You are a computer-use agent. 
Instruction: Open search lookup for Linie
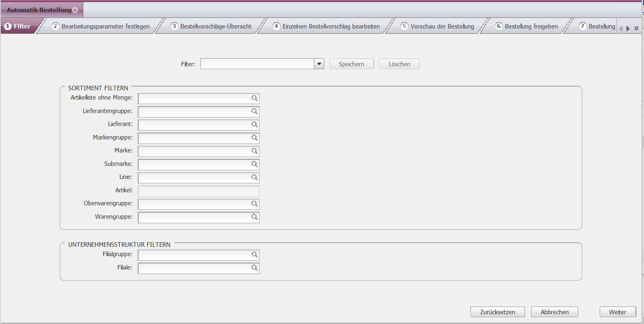tap(254, 177)
